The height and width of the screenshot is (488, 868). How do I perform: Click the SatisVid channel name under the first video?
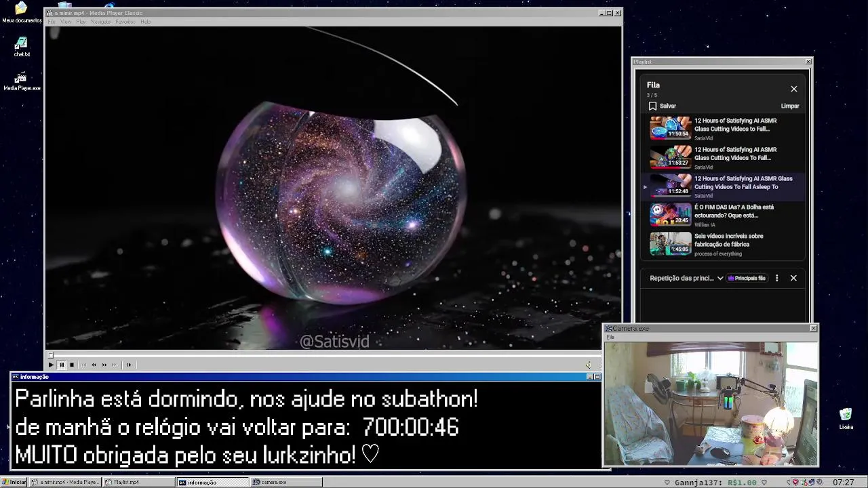[703, 138]
